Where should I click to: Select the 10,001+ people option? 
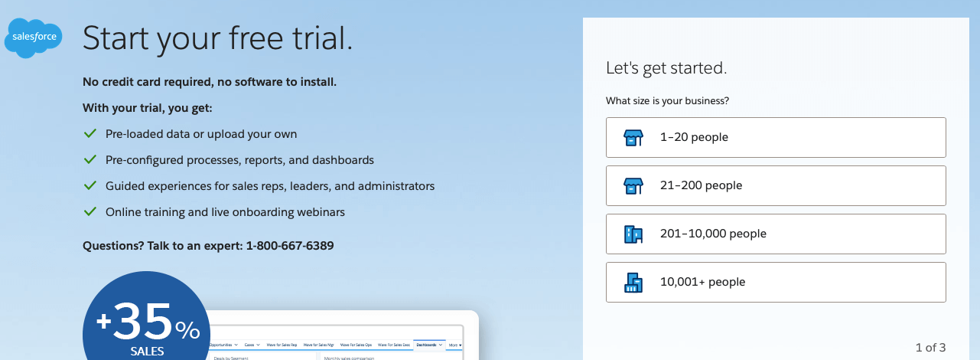pos(776,282)
